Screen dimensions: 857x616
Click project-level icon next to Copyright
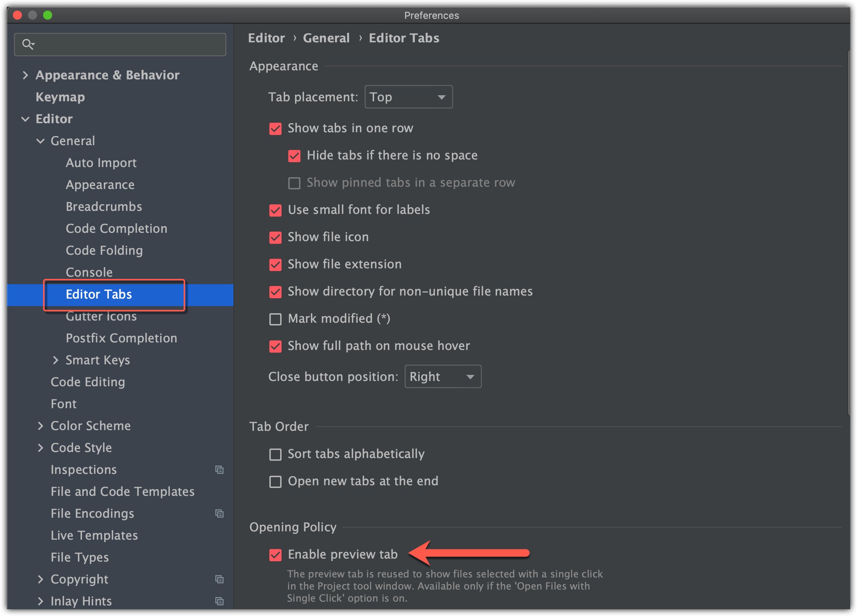(x=219, y=579)
